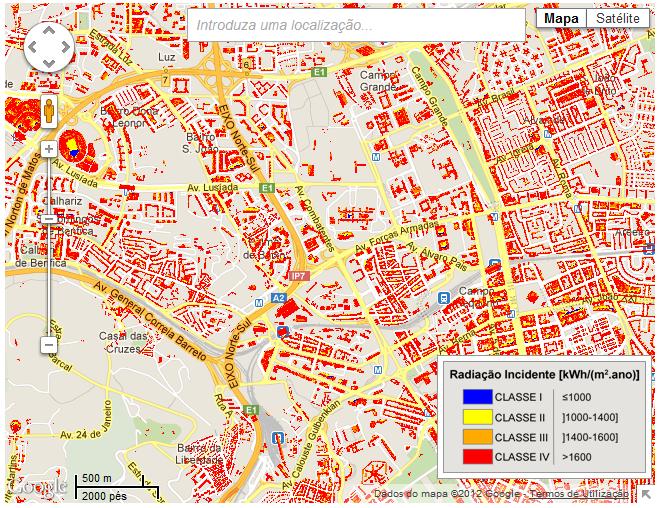Click the ']1000-1400]' legend value
Viewport: 661px width, 508px height.
[x=590, y=417]
